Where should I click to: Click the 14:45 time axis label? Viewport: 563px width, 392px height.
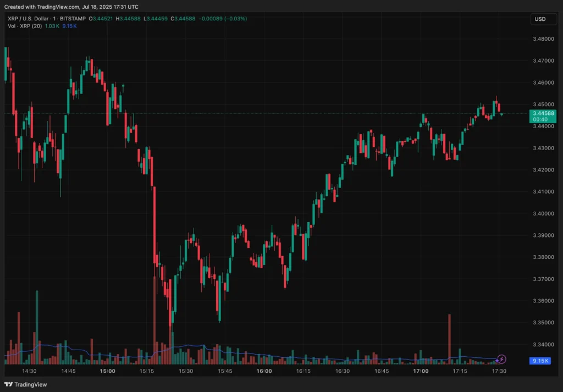(x=68, y=371)
